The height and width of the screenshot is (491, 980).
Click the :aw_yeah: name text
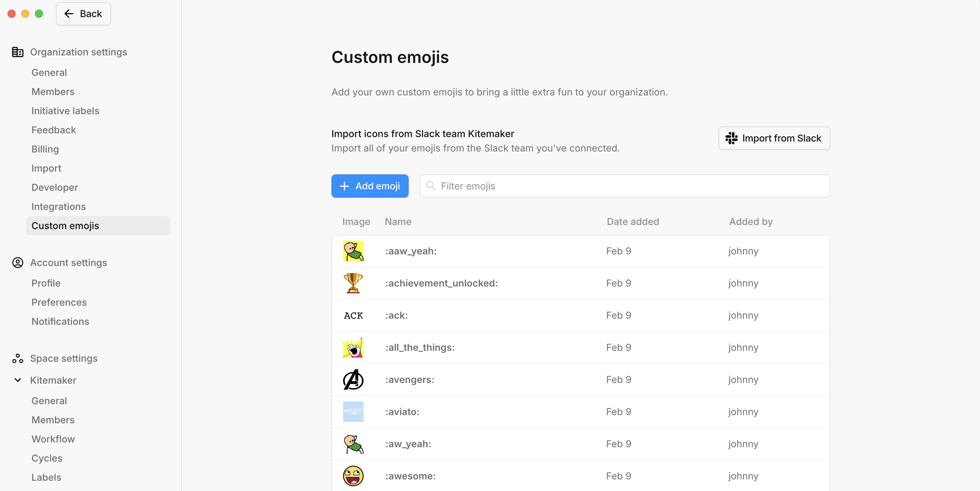coord(408,444)
